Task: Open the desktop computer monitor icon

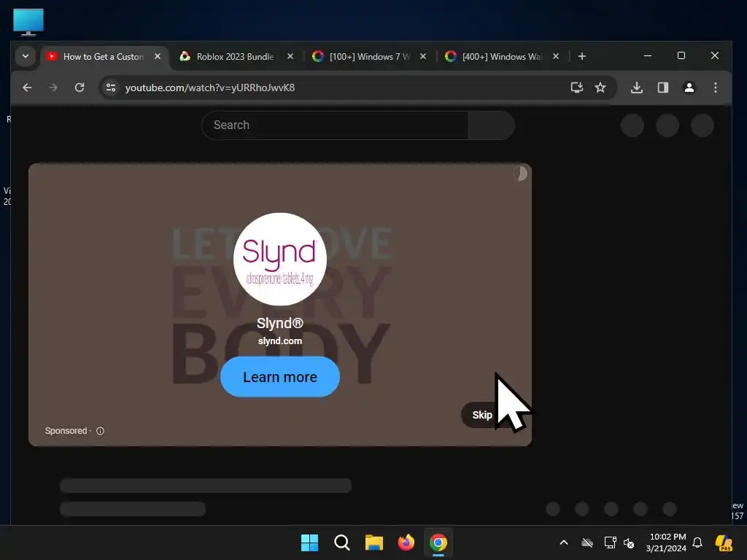Action: coord(28,22)
